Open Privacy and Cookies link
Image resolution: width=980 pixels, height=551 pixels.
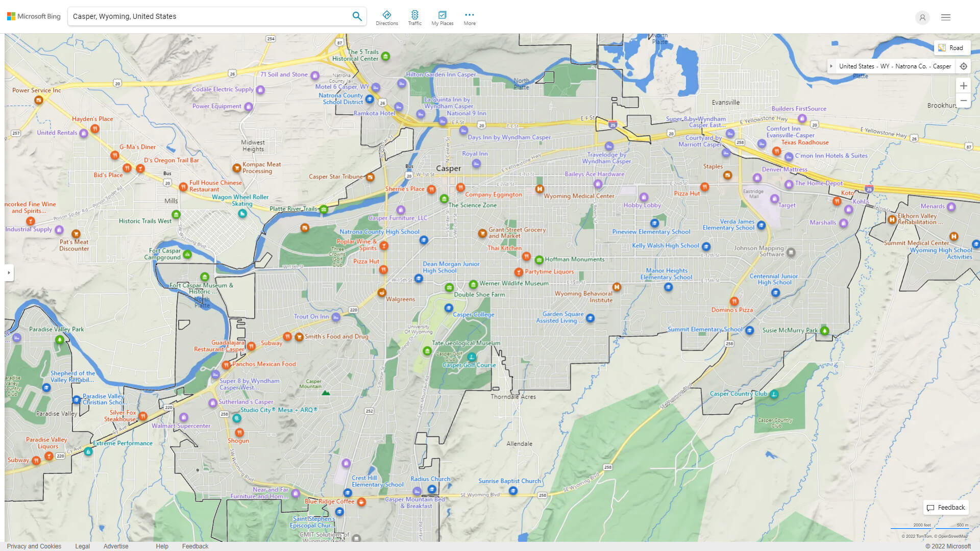34,546
